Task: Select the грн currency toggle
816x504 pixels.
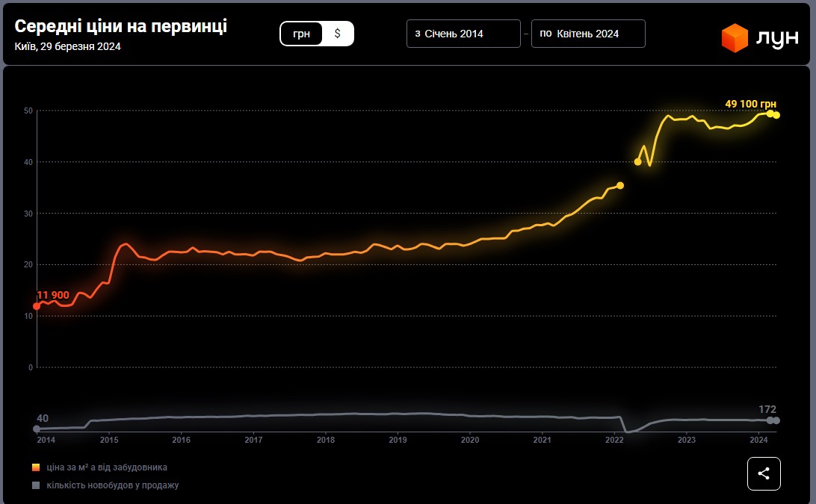Action: point(302,34)
